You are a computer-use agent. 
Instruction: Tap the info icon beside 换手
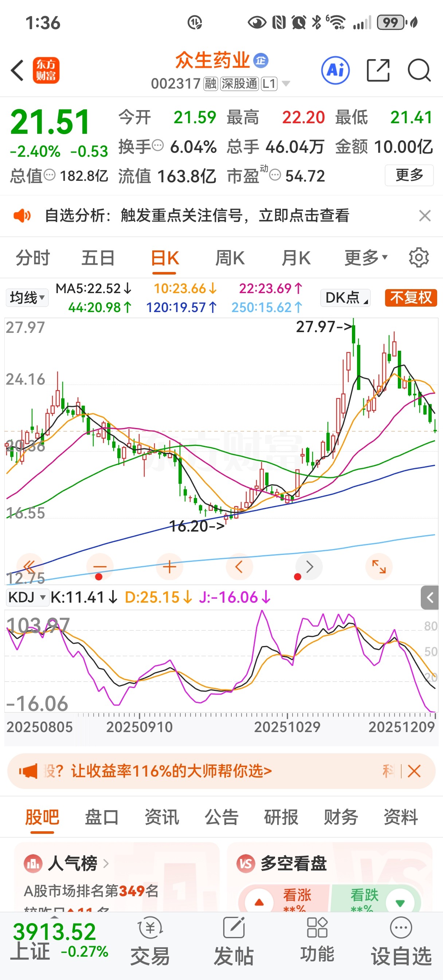[157, 145]
